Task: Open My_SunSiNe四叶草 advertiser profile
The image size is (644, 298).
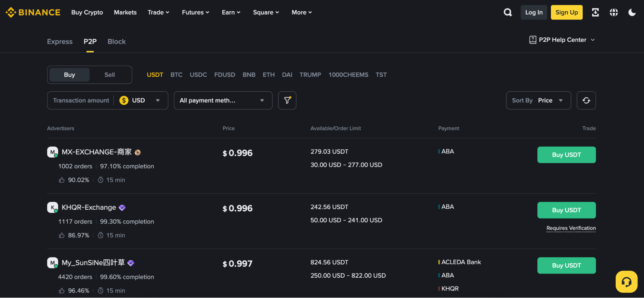Action: coord(93,263)
